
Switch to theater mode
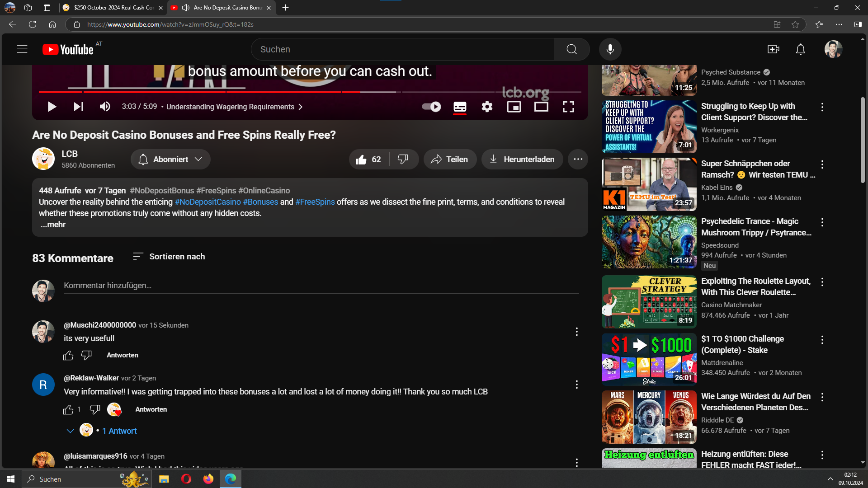pos(541,107)
